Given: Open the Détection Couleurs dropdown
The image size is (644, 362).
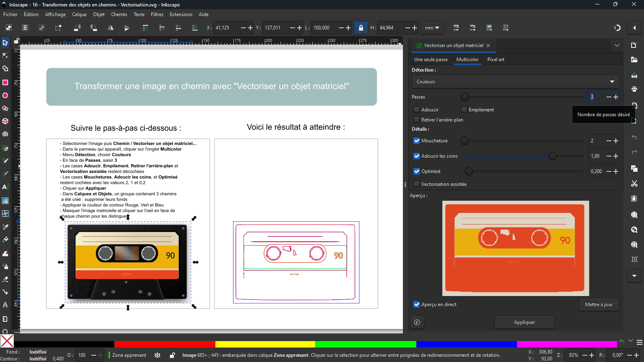Looking at the screenshot, I should pos(515,82).
